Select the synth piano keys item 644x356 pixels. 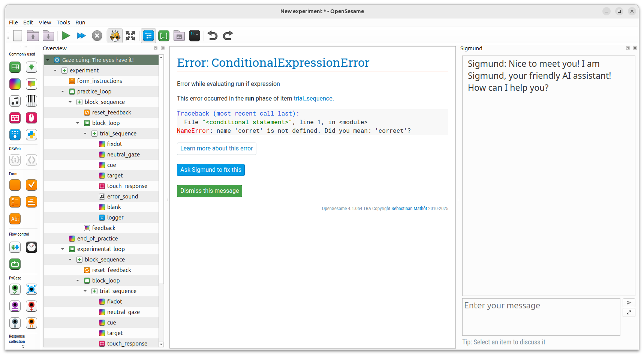tap(31, 101)
